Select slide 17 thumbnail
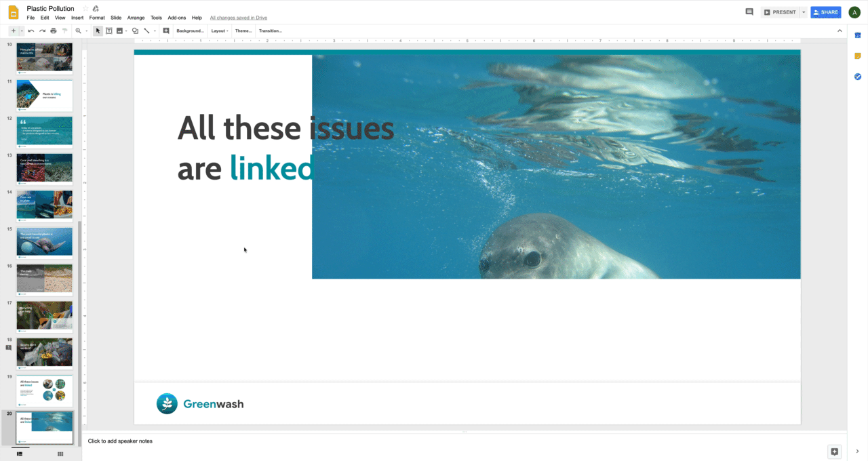The width and height of the screenshot is (868, 461). click(x=44, y=317)
